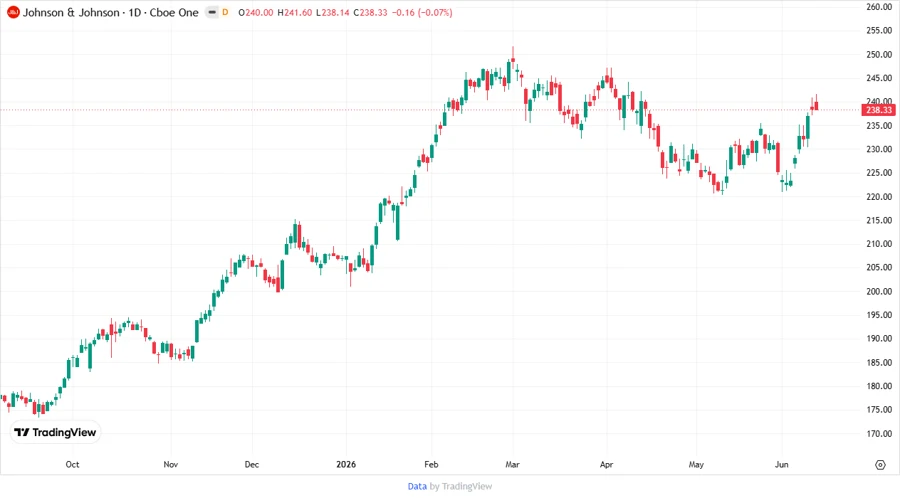Click the Dec label on time axis

[x=251, y=465]
